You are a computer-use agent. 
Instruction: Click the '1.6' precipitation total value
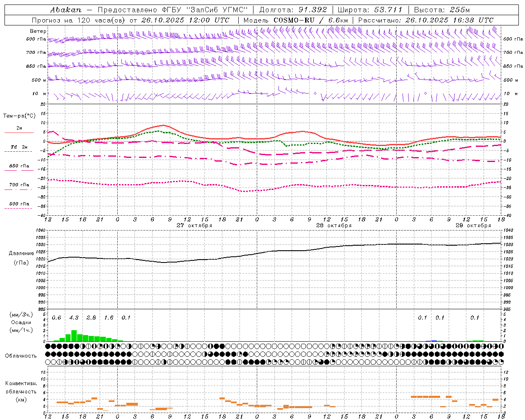109,318
